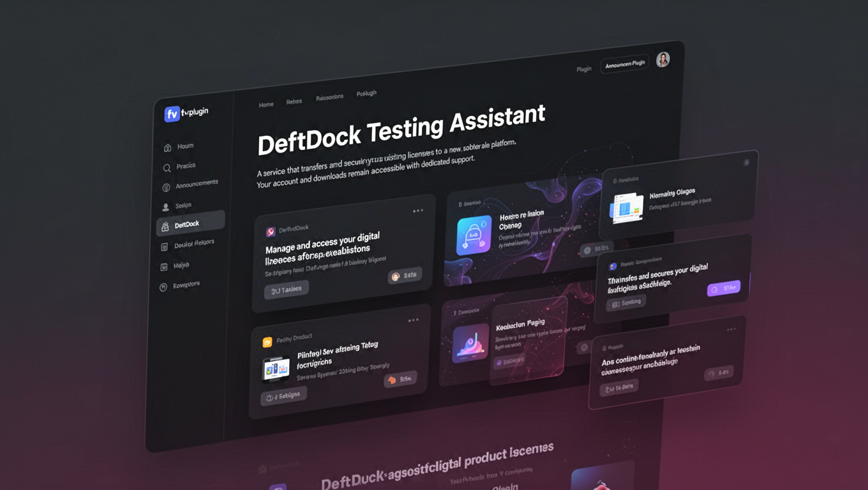Select the person icon next to Series
The image size is (868, 490).
pyautogui.click(x=165, y=206)
